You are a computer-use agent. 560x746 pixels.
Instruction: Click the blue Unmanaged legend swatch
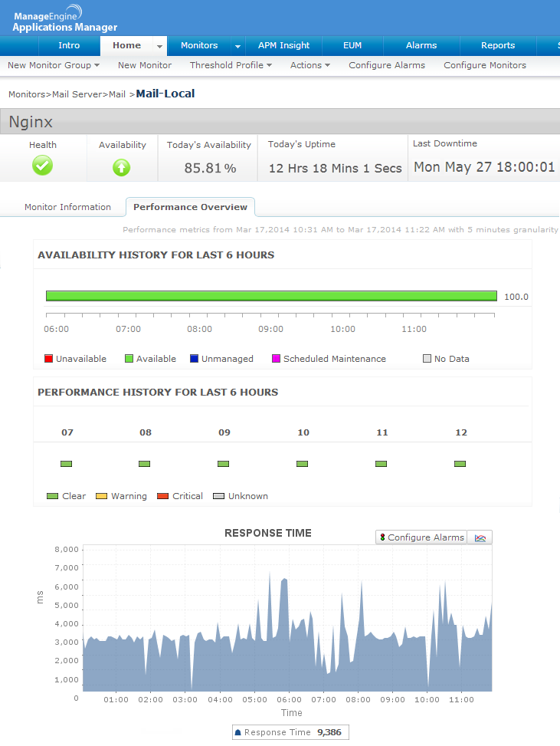(x=194, y=359)
